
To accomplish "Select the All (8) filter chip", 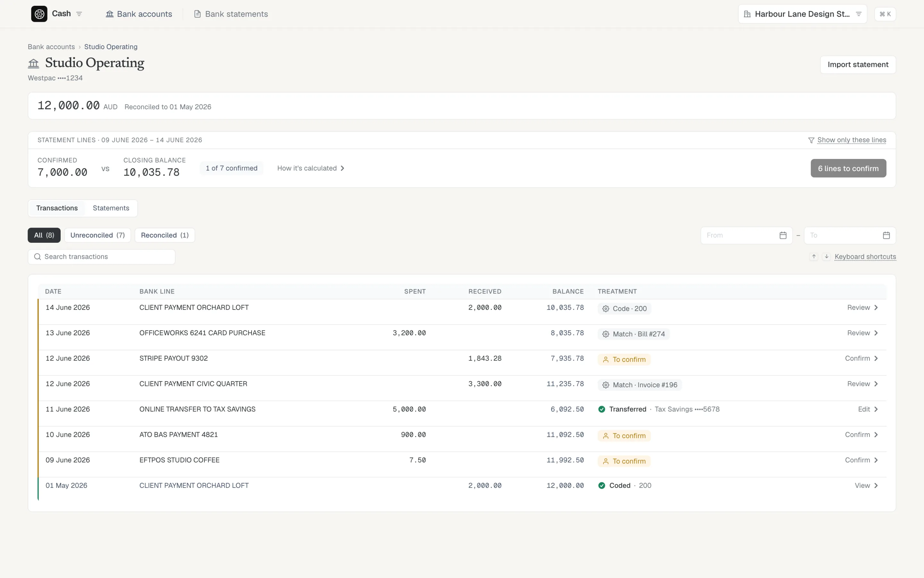I will click(44, 235).
